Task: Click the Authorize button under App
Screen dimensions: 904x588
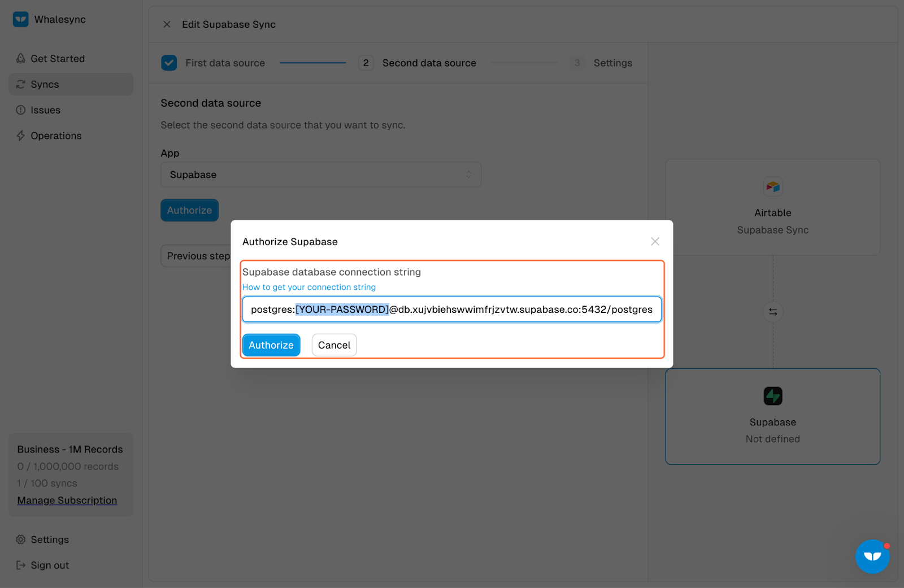Action: click(189, 210)
